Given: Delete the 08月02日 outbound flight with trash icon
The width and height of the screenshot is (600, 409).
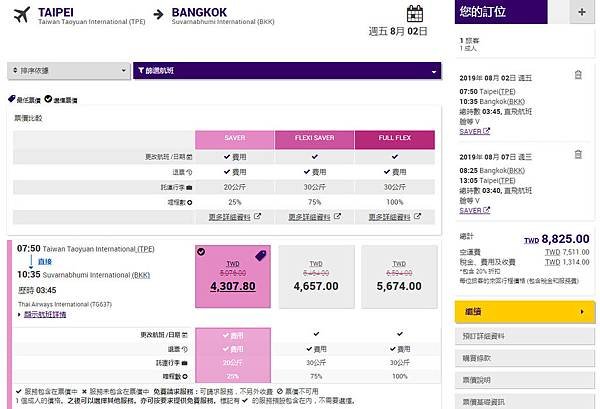Looking at the screenshot, I should 578,75.
